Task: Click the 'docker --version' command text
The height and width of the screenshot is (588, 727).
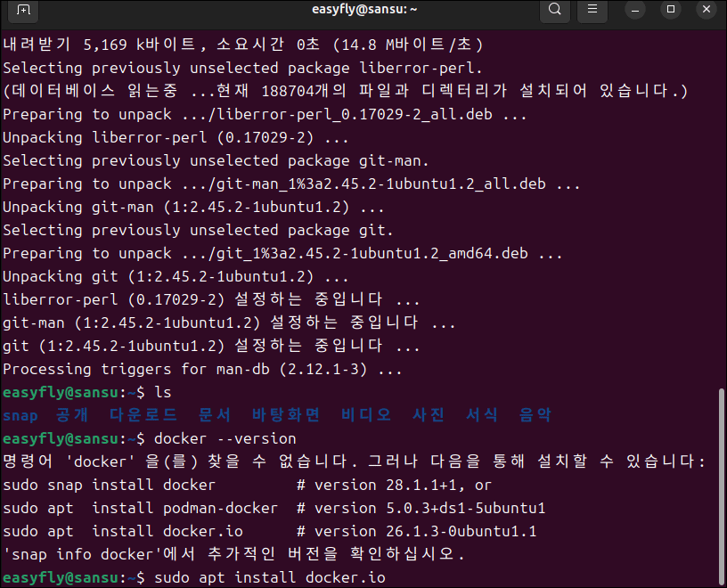Action: (x=225, y=438)
